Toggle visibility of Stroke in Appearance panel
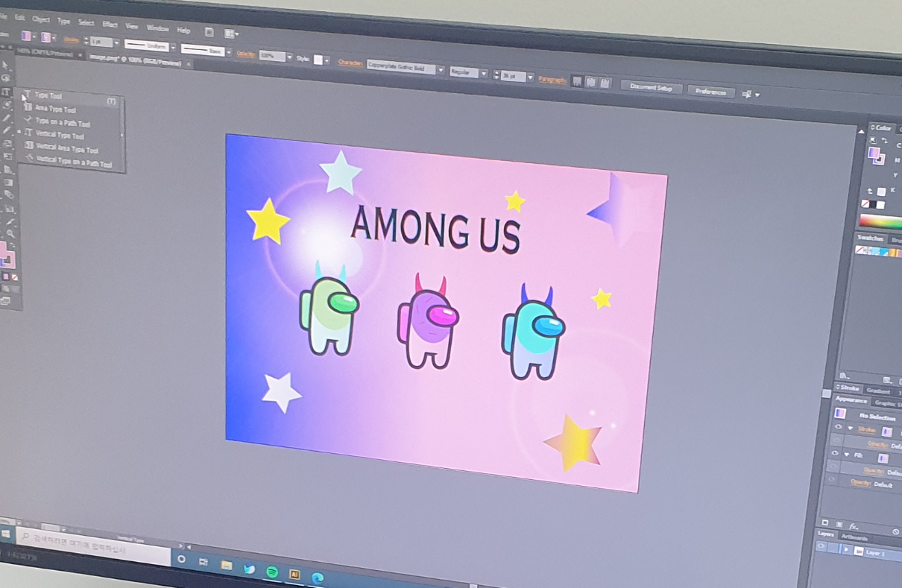The height and width of the screenshot is (588, 902). click(838, 427)
